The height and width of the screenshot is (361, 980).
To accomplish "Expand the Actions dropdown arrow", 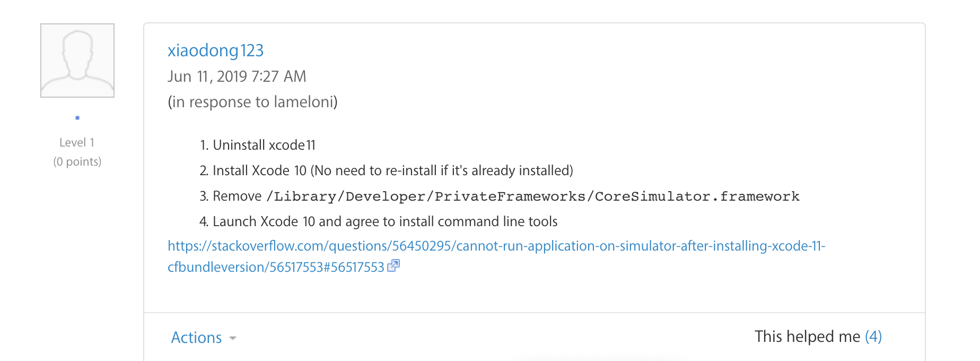I will click(233, 338).
